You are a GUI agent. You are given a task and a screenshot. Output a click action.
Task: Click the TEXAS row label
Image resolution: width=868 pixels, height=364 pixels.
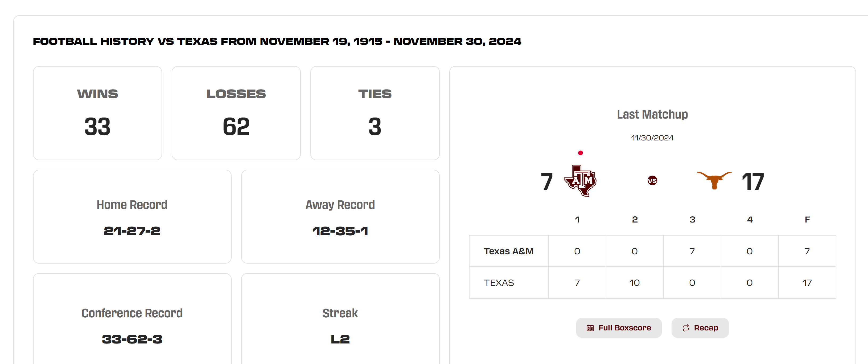[499, 283]
